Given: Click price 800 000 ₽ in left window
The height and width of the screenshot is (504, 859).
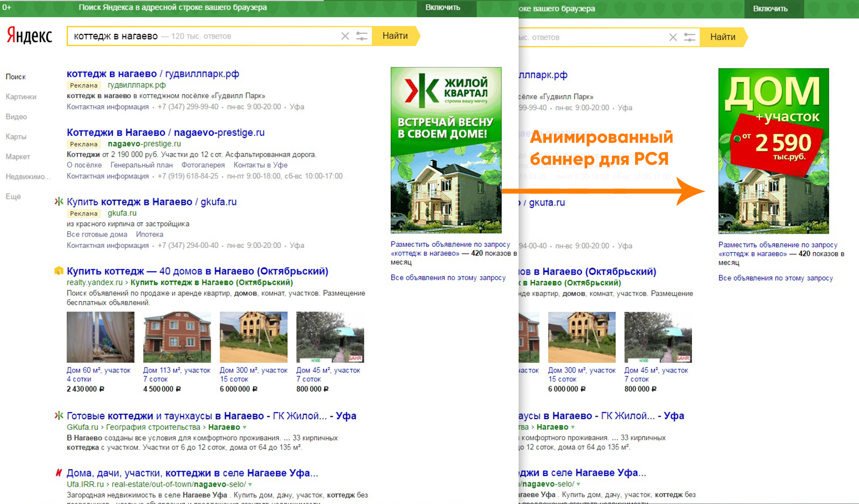Looking at the screenshot, I should tap(312, 389).
